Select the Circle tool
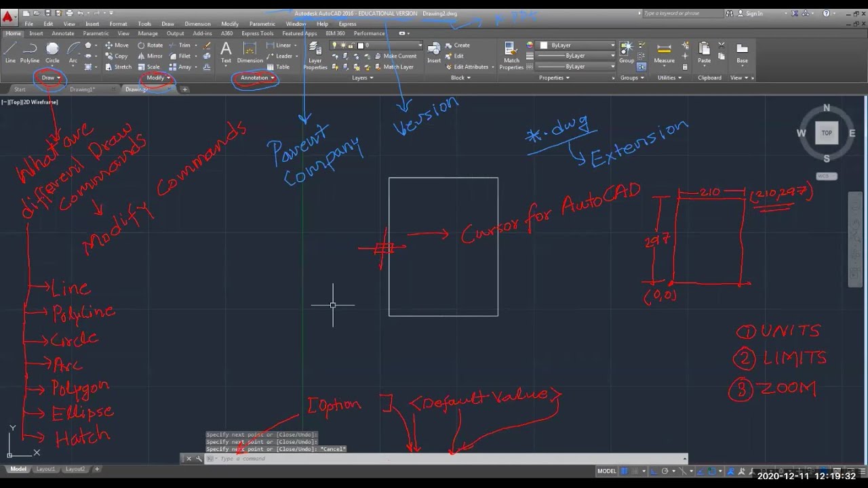Image resolution: width=868 pixels, height=488 pixels. click(52, 52)
